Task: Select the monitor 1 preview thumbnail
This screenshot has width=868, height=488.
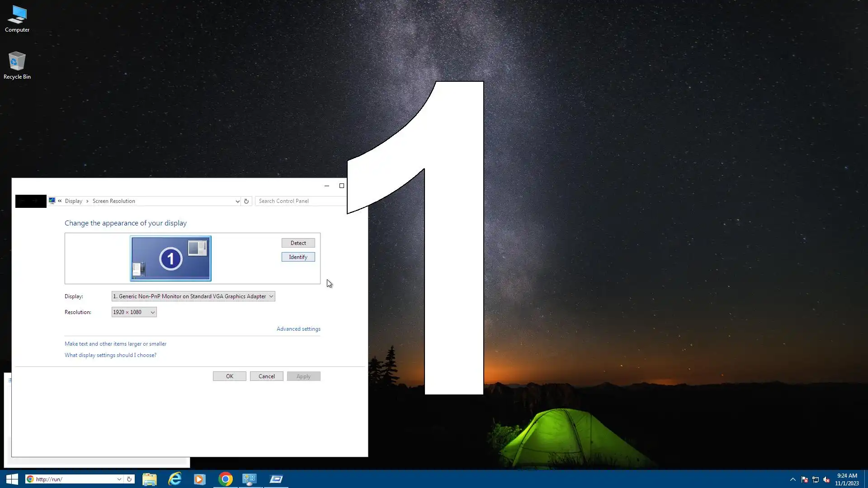Action: pos(170,258)
